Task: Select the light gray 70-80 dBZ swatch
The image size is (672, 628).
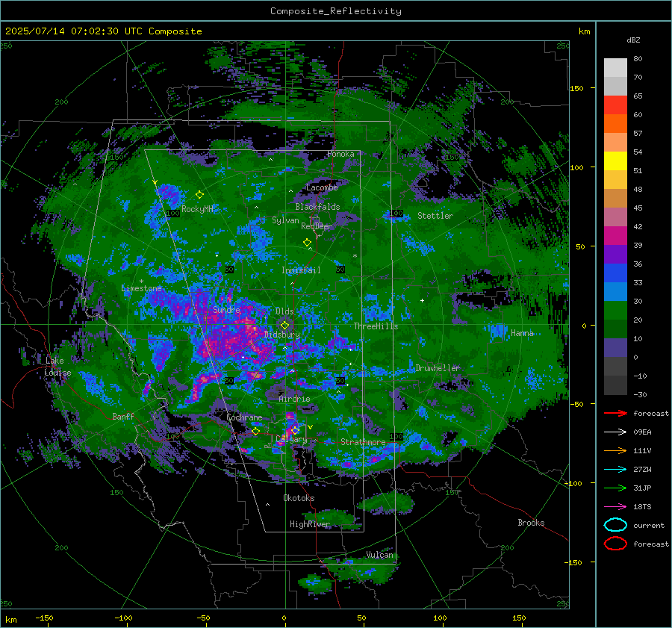Action: point(615,68)
